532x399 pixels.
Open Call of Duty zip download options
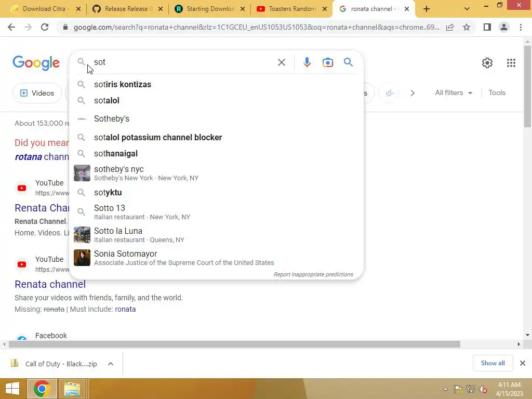coord(111,364)
